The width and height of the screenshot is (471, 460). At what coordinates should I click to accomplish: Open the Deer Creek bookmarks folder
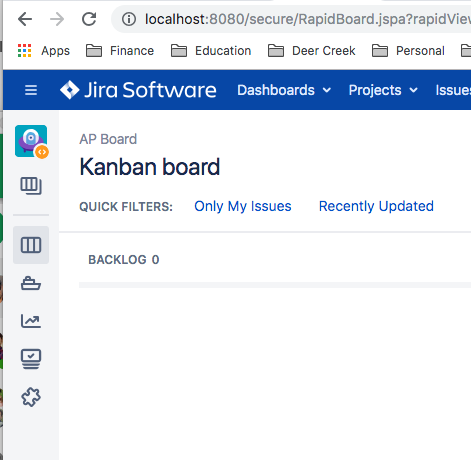pos(312,51)
